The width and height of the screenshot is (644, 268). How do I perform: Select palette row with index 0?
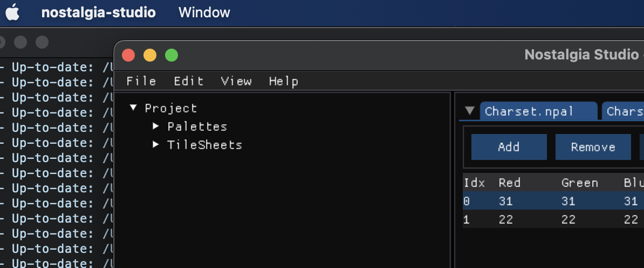550,201
